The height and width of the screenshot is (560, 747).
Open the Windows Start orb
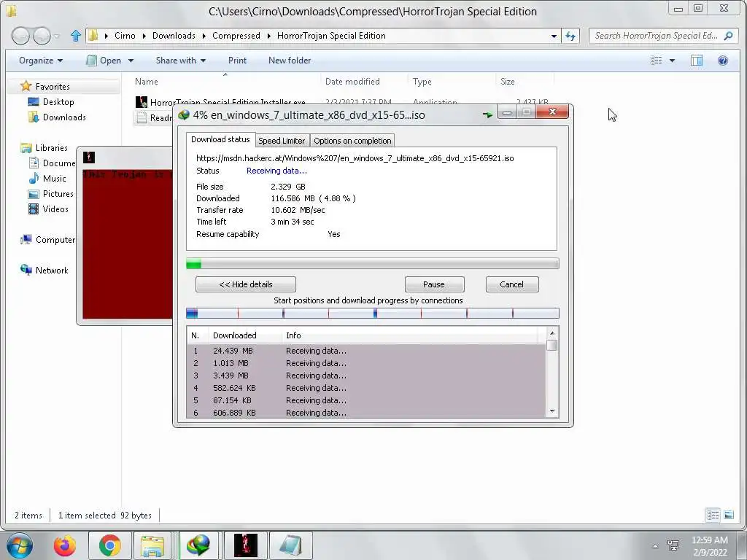pyautogui.click(x=20, y=545)
